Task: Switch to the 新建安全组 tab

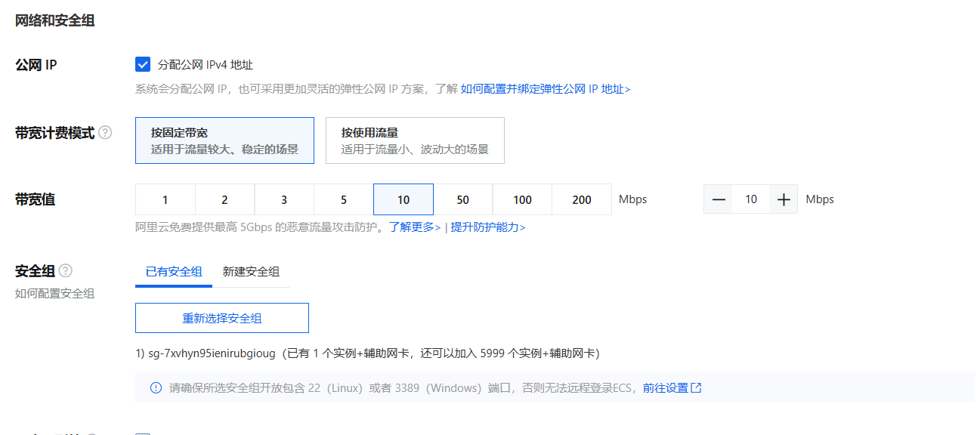Action: point(251,272)
